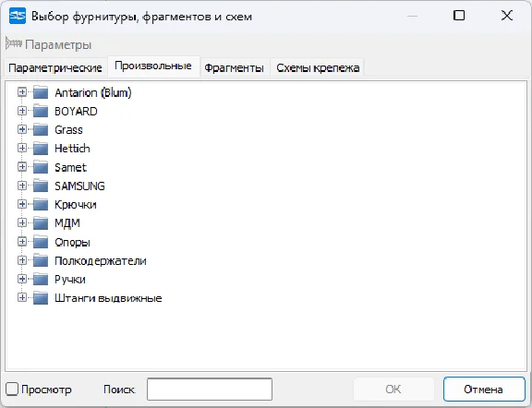Click the OK button
This screenshot has height=408, width=532.
[393, 389]
